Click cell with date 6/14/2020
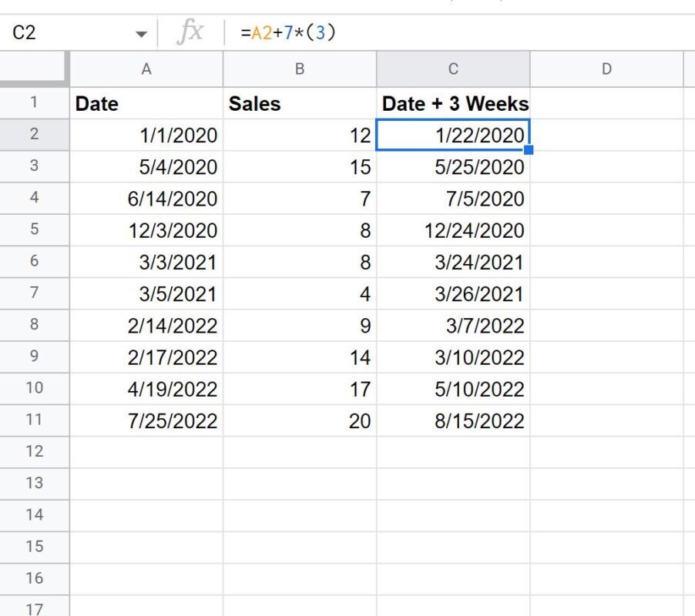 (x=146, y=199)
